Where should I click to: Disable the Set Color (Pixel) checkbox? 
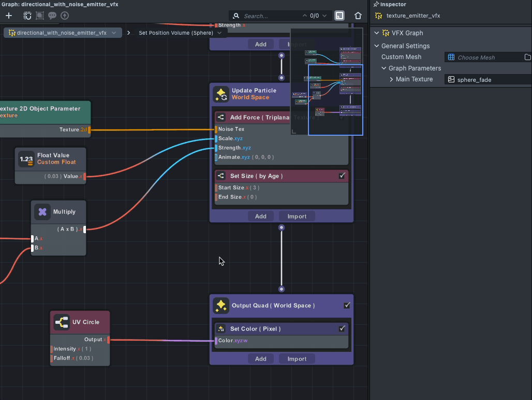[x=342, y=329]
